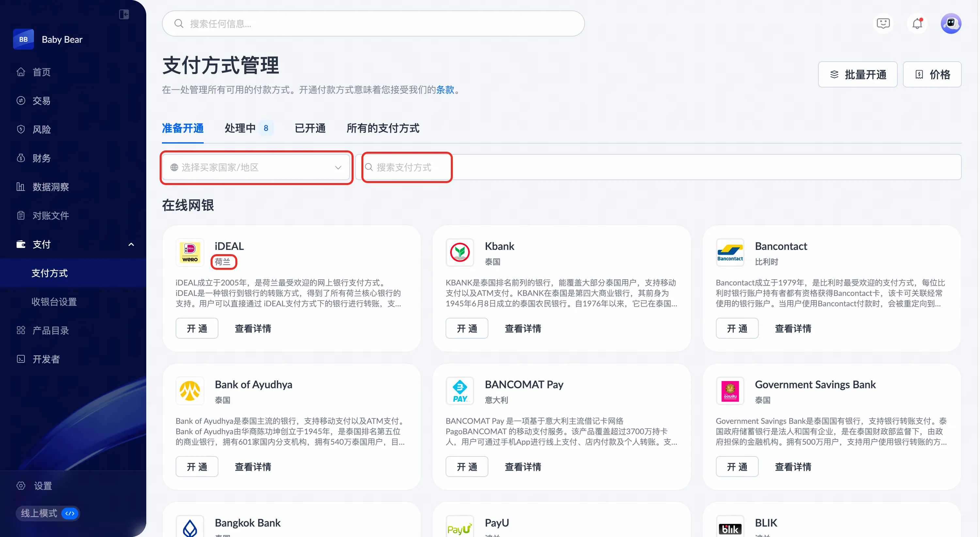Open the 选择买家国家/地区 dropdown
980x537 pixels.
(x=256, y=167)
